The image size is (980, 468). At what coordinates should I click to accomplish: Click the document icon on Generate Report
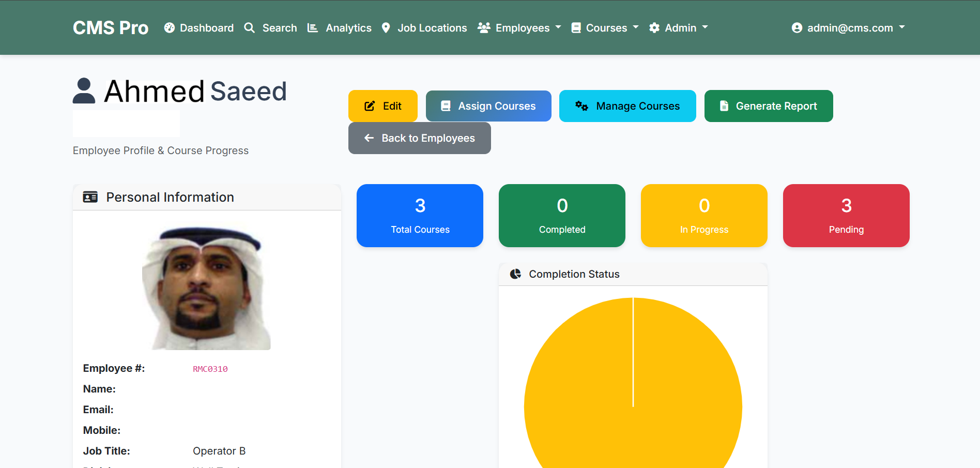[724, 106]
